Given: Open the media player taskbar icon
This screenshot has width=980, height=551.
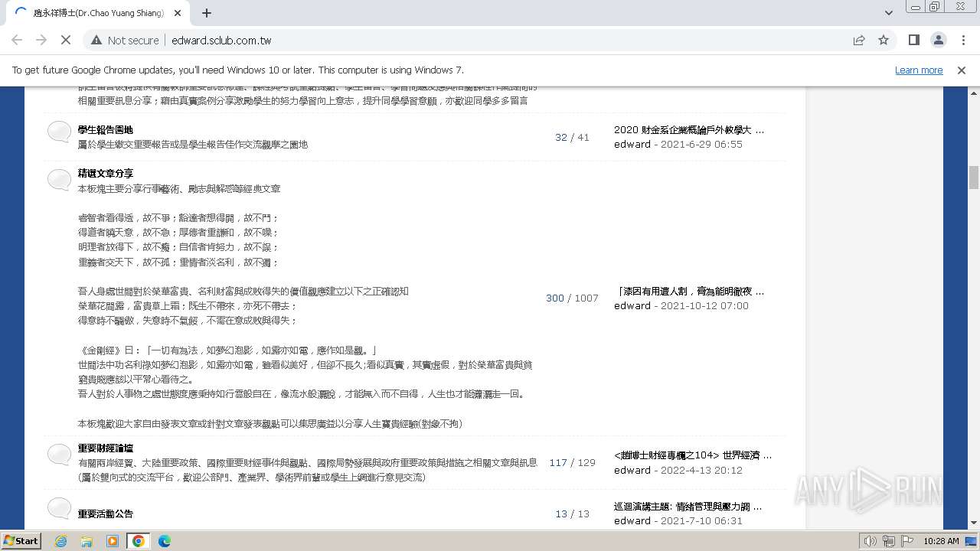Looking at the screenshot, I should point(113,541).
